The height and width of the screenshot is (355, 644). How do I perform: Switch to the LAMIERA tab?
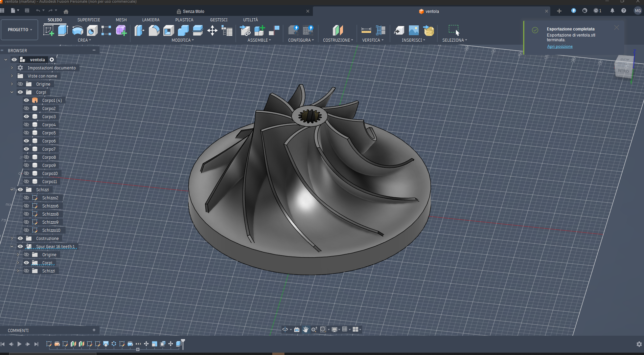coord(151,20)
